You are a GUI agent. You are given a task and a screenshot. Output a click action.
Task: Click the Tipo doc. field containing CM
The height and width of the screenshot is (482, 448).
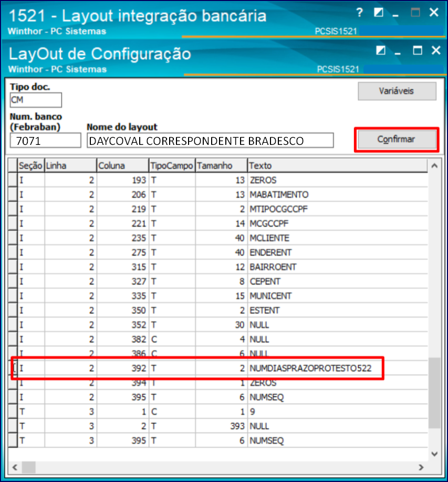[x=36, y=100]
